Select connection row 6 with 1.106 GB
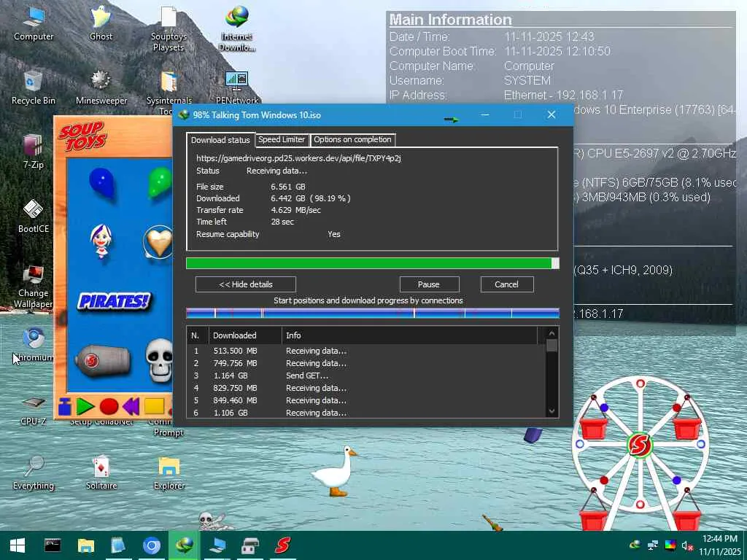 (x=366, y=413)
